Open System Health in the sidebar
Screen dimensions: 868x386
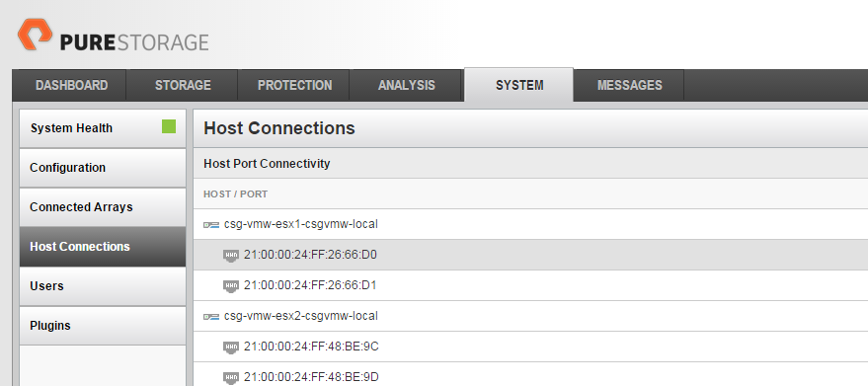[x=103, y=128]
